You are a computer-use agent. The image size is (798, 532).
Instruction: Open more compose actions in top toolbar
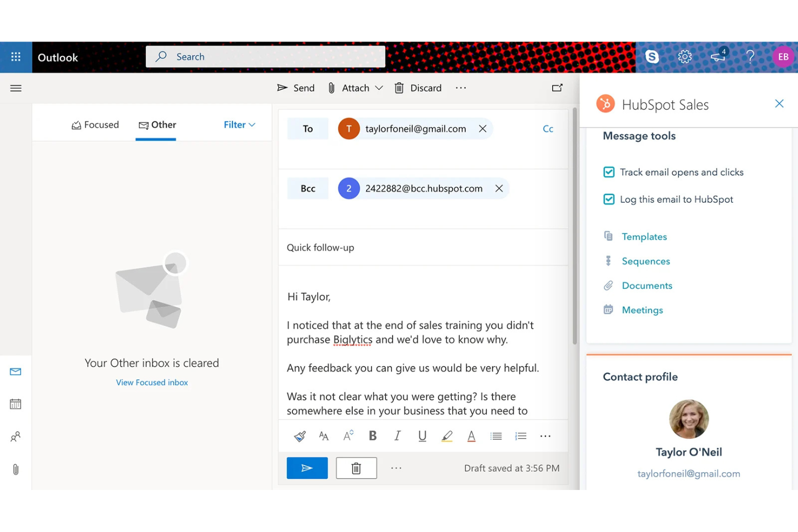(x=460, y=88)
